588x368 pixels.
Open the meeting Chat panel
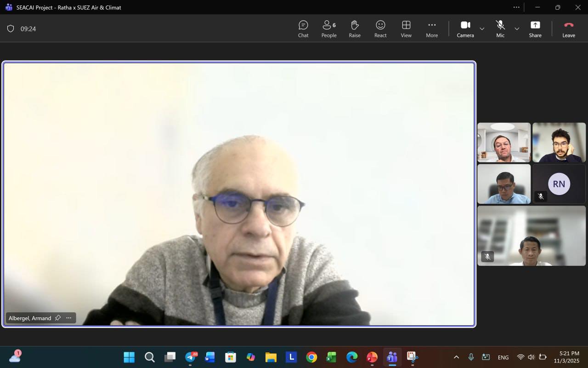[x=303, y=29]
